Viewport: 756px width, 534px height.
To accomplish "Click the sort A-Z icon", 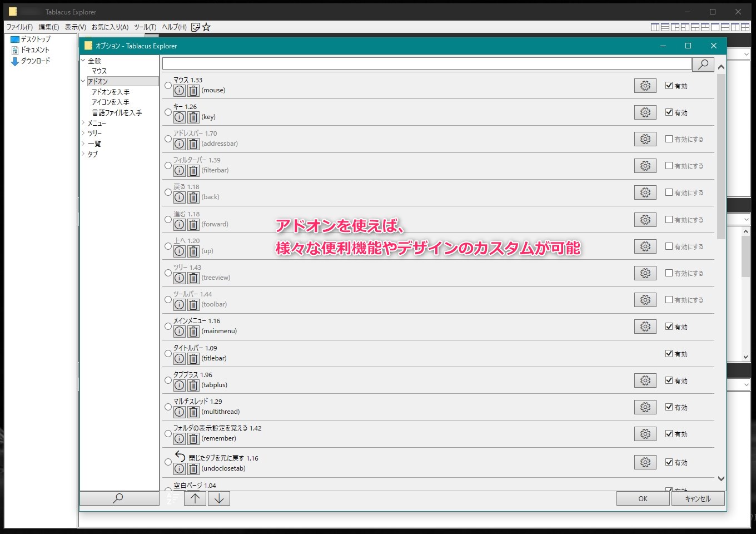I will pos(172,498).
